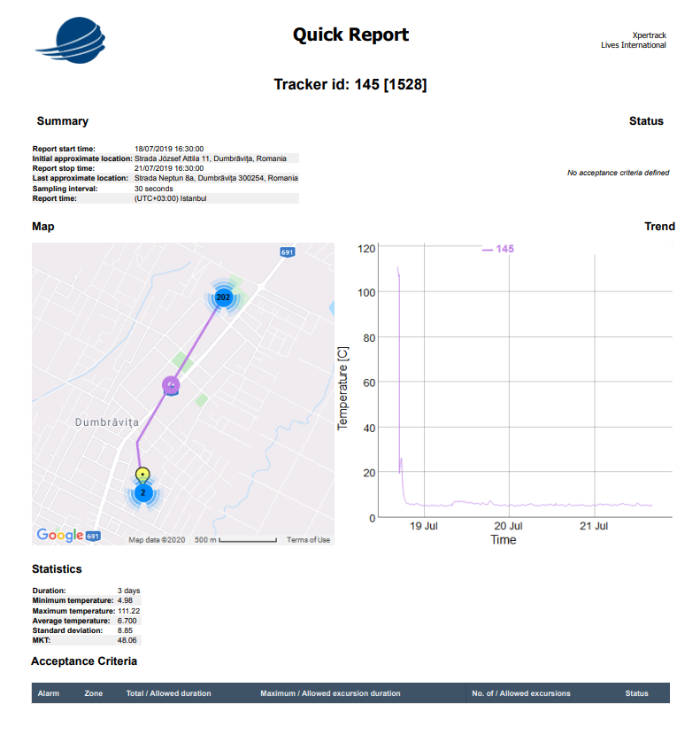Click the blue cluster marker labeled 2
The image size is (700, 734).
coord(143,492)
